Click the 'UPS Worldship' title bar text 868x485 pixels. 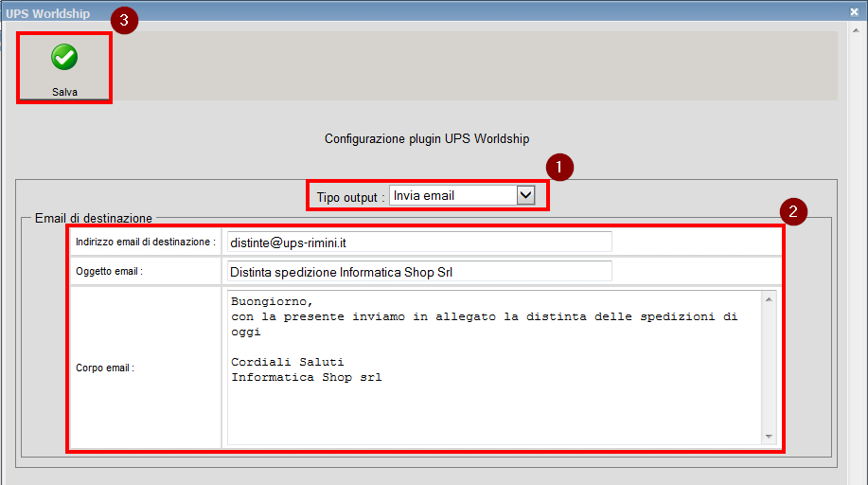(x=48, y=13)
